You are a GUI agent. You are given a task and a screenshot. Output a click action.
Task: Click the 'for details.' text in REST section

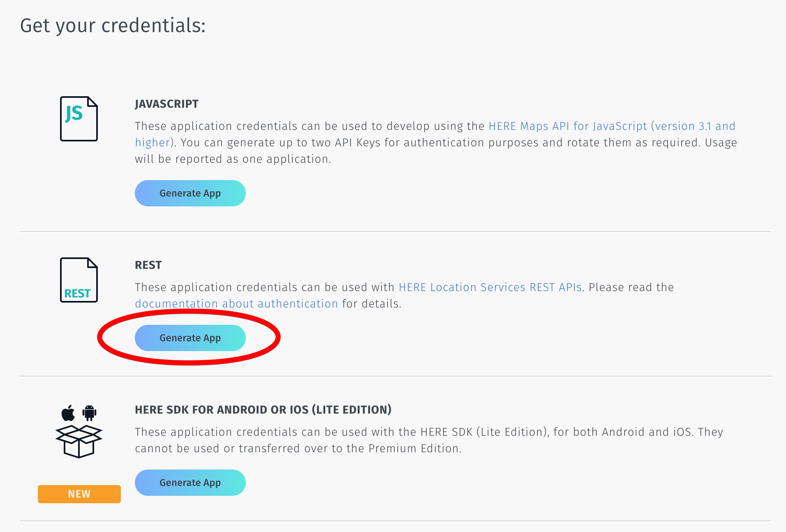372,304
